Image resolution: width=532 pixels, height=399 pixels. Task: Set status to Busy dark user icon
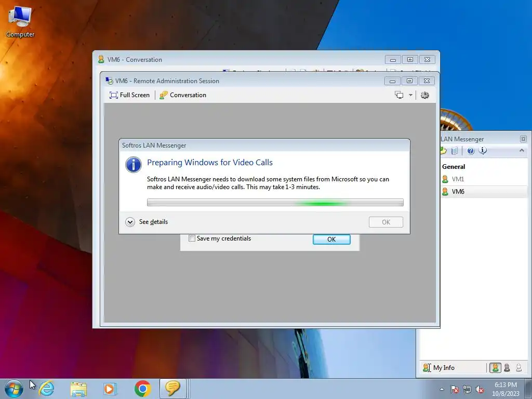click(x=507, y=367)
